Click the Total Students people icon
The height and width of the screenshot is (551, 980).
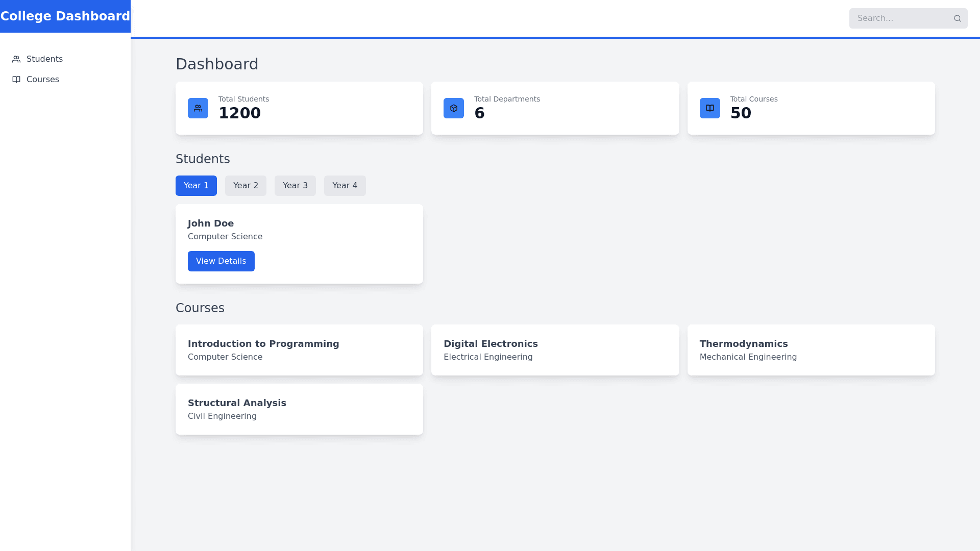(x=198, y=108)
